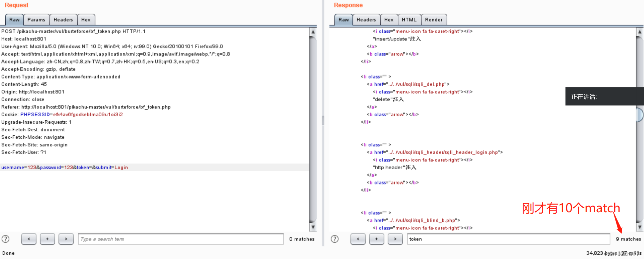The width and height of the screenshot is (644, 259).
Task: Open the Response Hex tab
Action: coord(389,20)
